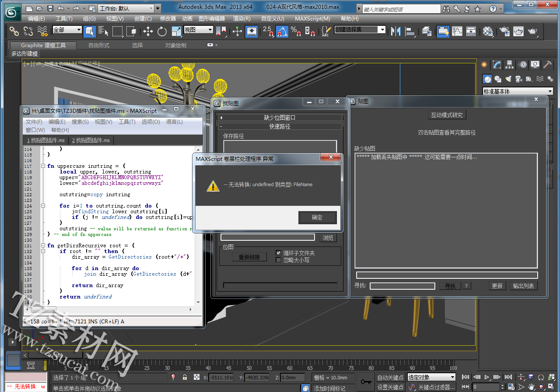The image size is (560, 392).
Task: Toggle the Spinner Snap icon
Action: pyautogui.click(x=310, y=31)
